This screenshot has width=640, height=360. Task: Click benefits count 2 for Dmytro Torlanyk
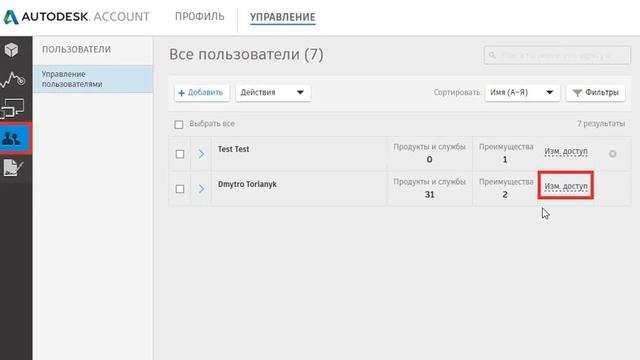[x=505, y=195]
